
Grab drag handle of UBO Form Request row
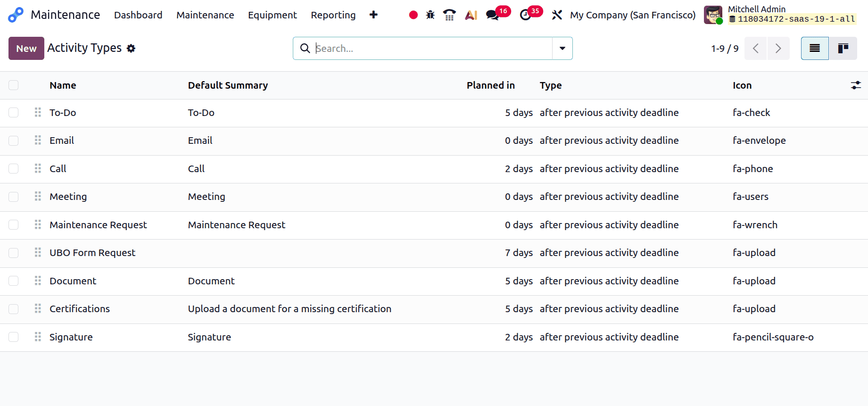tap(38, 252)
